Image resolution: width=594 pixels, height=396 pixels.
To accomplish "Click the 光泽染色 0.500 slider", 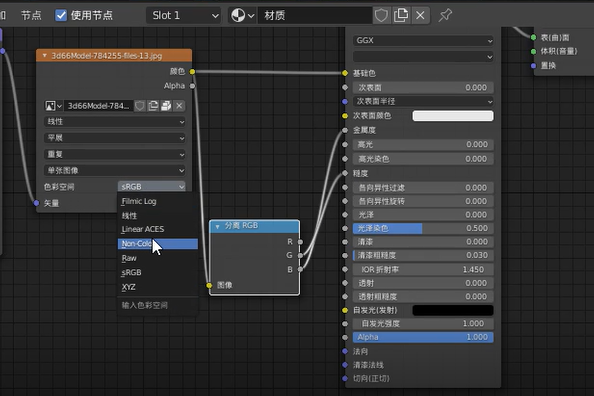I will (423, 228).
